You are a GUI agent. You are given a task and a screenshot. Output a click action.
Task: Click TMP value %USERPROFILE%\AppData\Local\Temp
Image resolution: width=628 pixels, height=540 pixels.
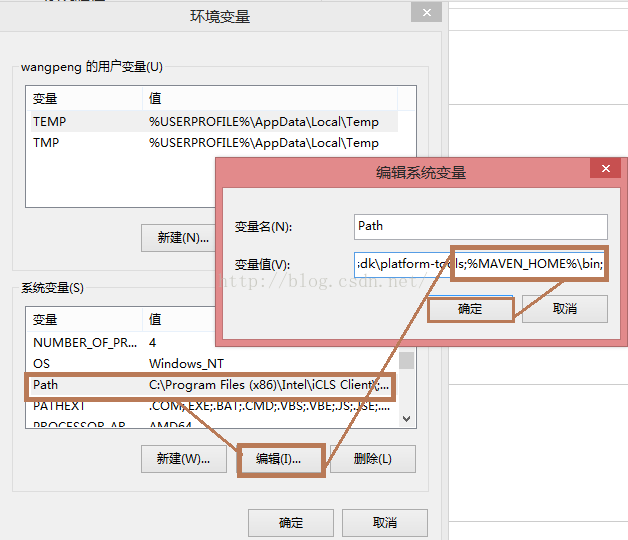(264, 143)
